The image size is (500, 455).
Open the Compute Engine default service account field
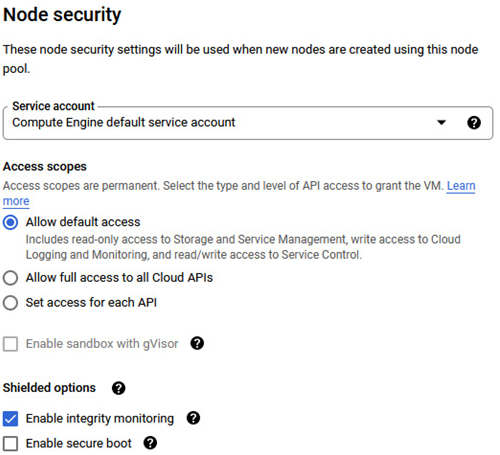tap(248, 123)
